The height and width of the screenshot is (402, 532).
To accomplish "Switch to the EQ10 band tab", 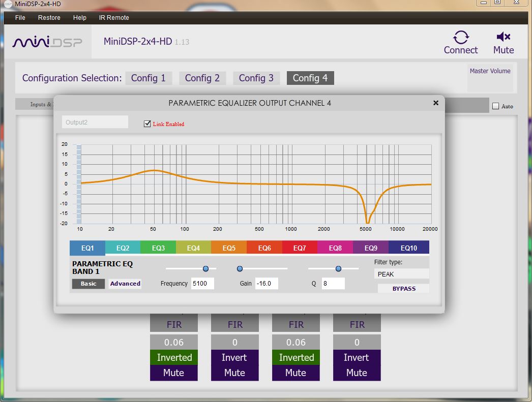I will (409, 248).
